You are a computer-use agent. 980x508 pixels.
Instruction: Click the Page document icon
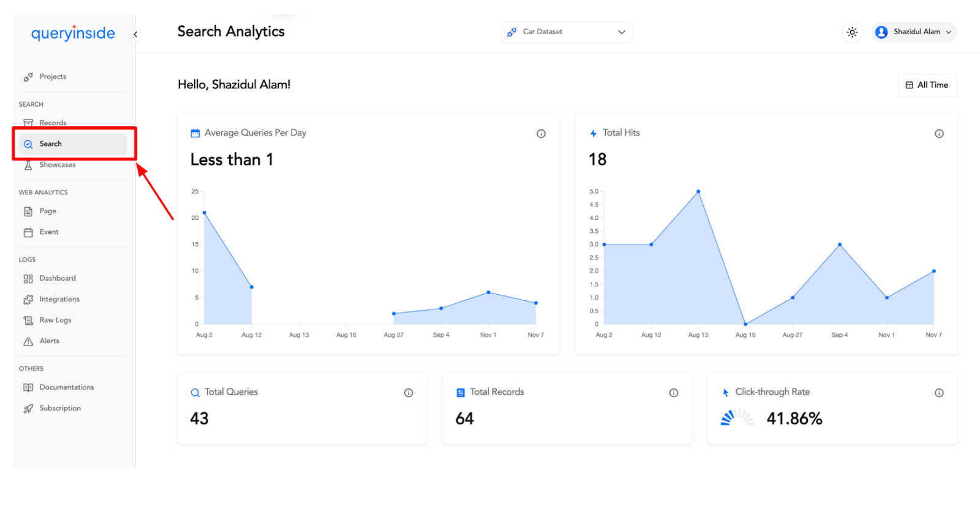pos(28,212)
